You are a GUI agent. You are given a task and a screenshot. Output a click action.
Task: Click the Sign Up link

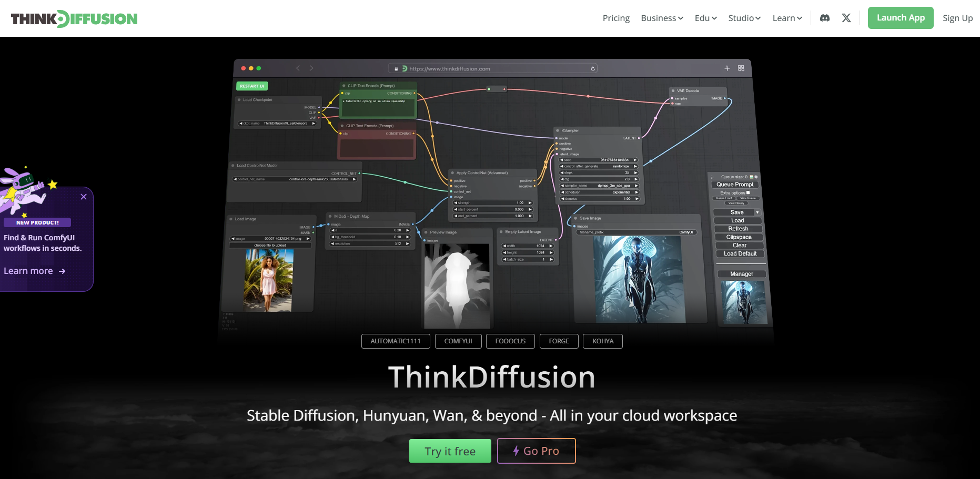coord(957,18)
